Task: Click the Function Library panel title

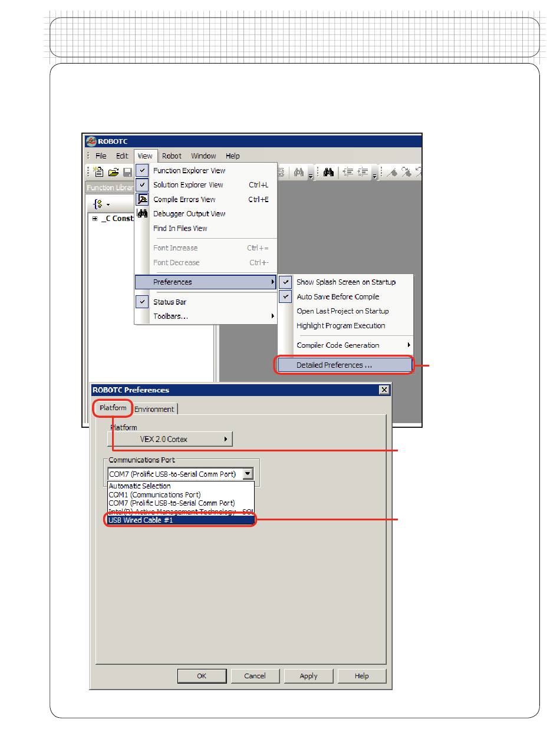Action: click(110, 188)
